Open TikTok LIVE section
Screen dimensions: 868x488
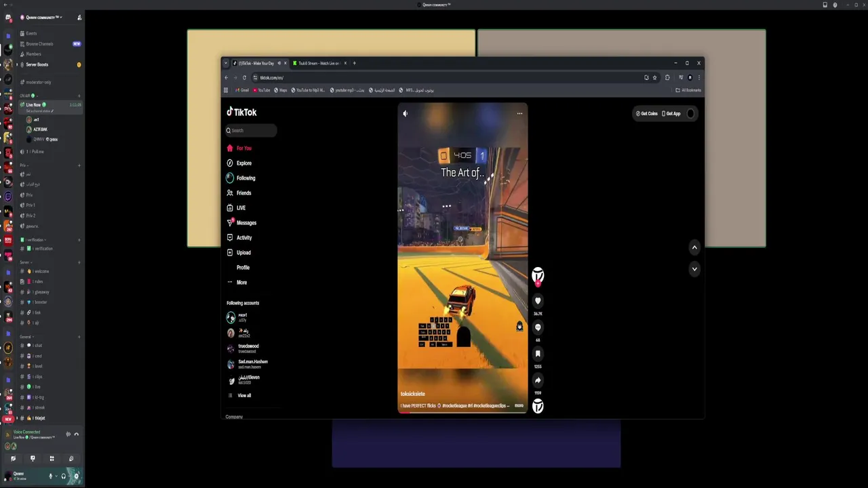pos(237,208)
